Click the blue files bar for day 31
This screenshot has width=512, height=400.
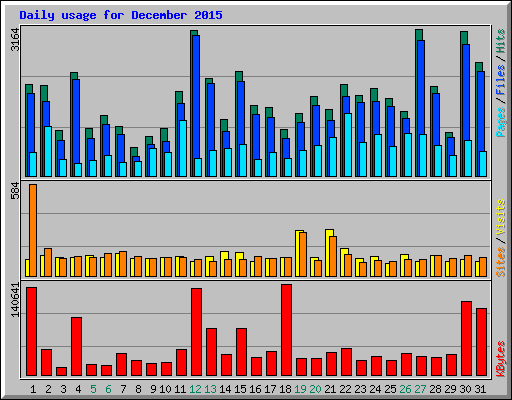pos(481,111)
